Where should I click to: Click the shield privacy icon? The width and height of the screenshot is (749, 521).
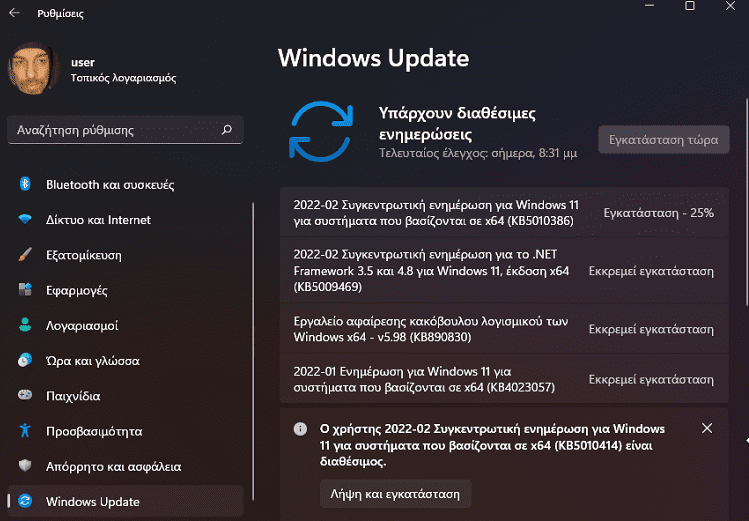click(x=25, y=466)
